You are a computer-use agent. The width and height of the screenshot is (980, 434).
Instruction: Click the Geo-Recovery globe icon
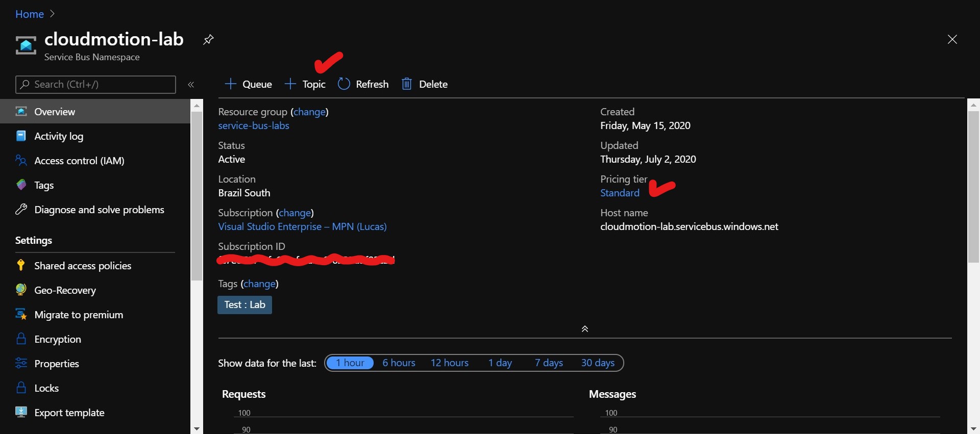pyautogui.click(x=21, y=290)
